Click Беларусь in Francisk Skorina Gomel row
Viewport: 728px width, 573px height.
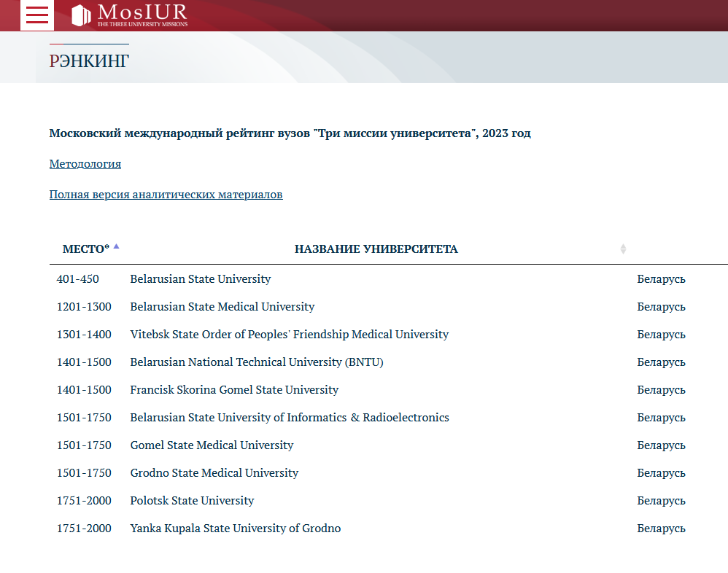click(661, 390)
